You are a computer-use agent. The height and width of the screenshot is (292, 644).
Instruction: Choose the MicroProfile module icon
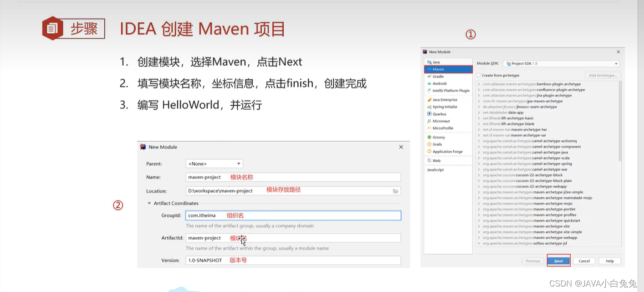429,128
